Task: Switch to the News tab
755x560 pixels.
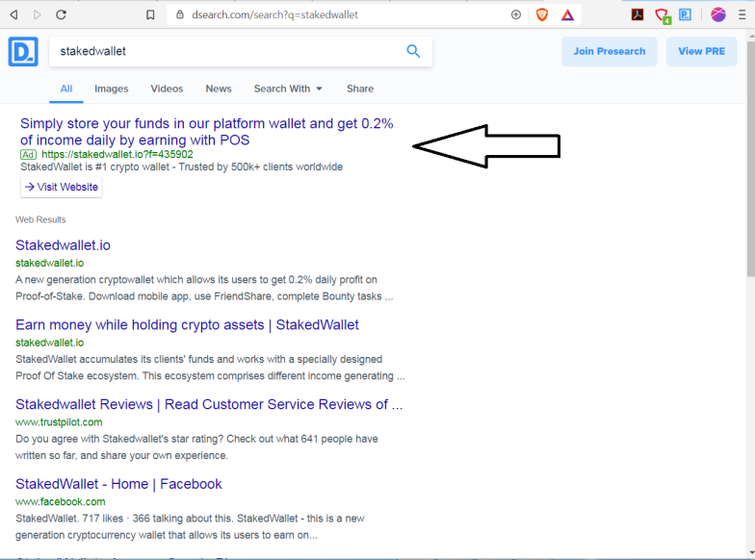Action: pyautogui.click(x=219, y=89)
